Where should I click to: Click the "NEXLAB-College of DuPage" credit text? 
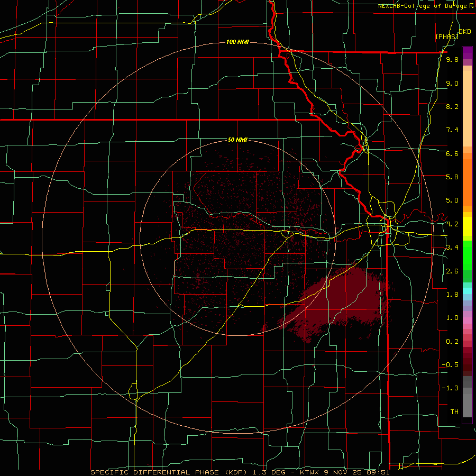coord(424,6)
